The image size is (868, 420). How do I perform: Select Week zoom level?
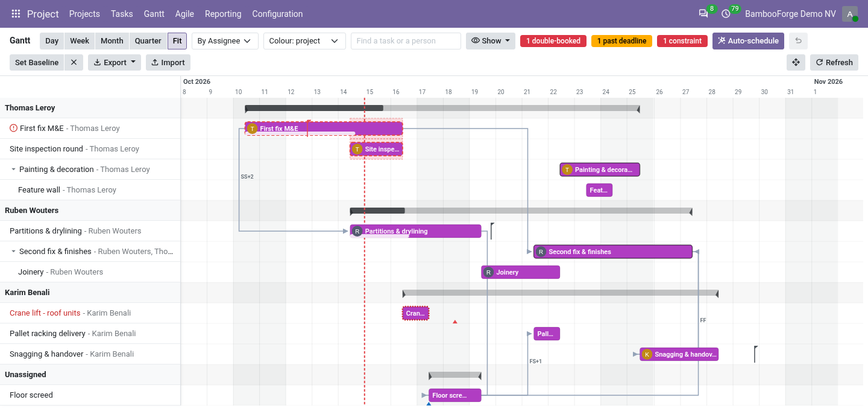click(x=80, y=41)
